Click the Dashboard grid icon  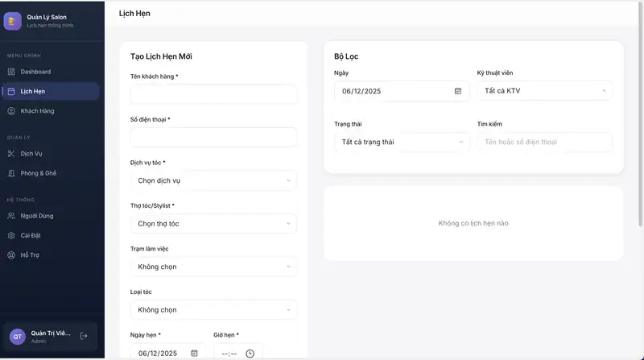click(x=11, y=72)
